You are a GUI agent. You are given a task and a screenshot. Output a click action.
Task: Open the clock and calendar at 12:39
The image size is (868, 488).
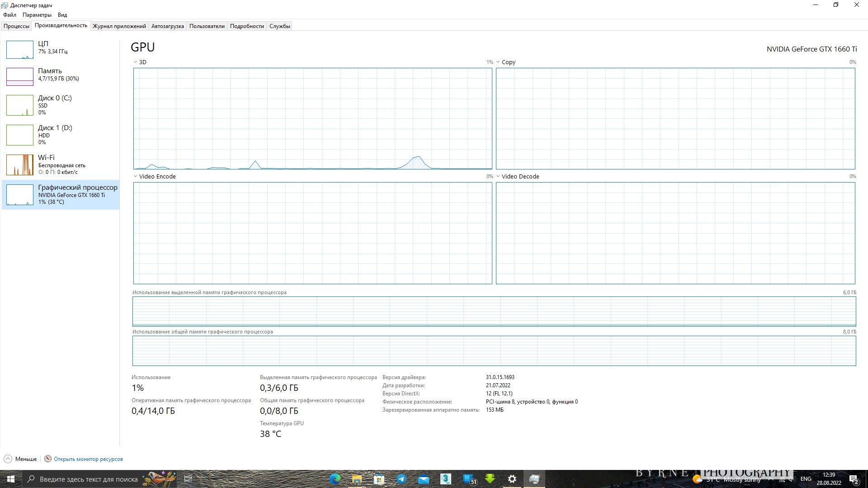tap(829, 479)
